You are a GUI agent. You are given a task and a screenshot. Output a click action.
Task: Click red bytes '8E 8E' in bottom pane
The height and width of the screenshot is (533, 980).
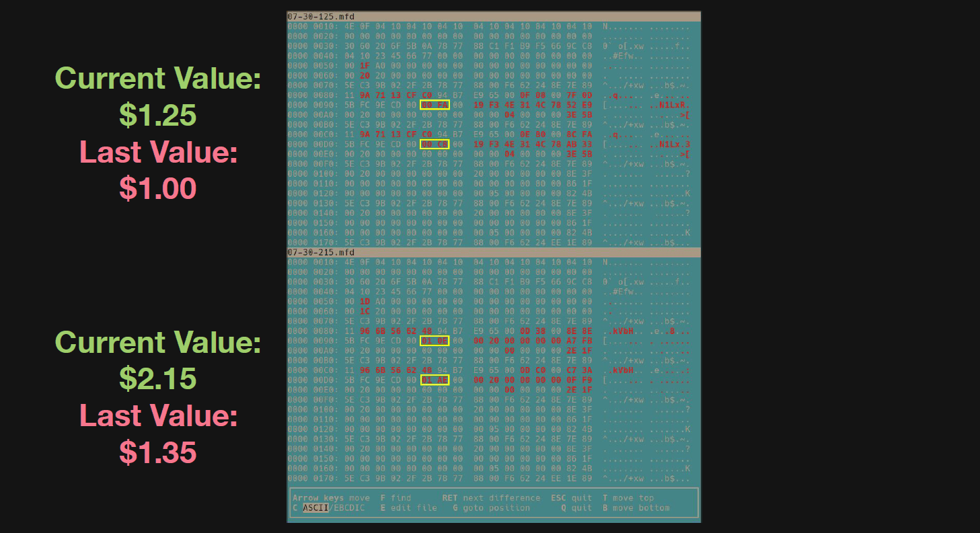coord(579,331)
